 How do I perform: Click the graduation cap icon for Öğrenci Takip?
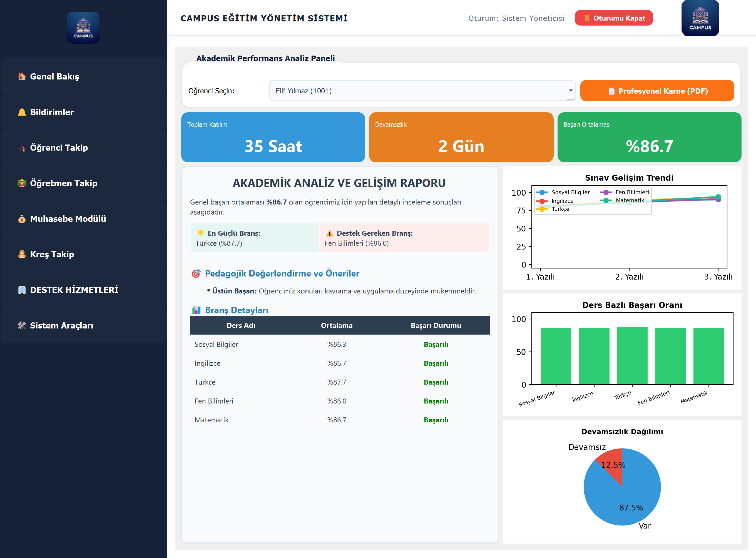point(22,148)
